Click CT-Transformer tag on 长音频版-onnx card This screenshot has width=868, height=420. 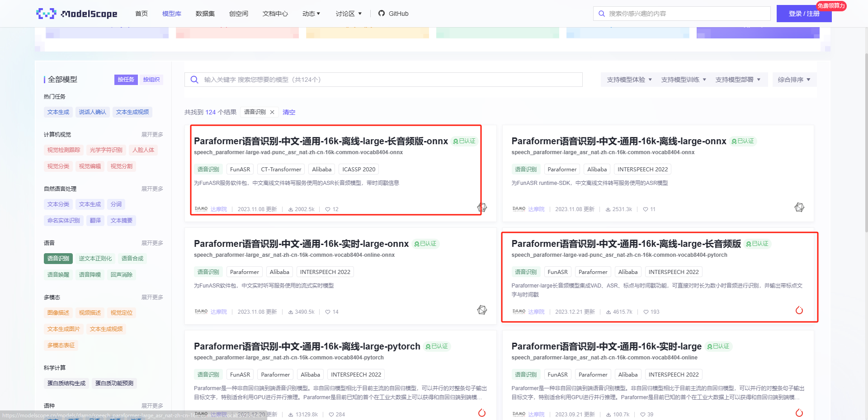tap(281, 170)
